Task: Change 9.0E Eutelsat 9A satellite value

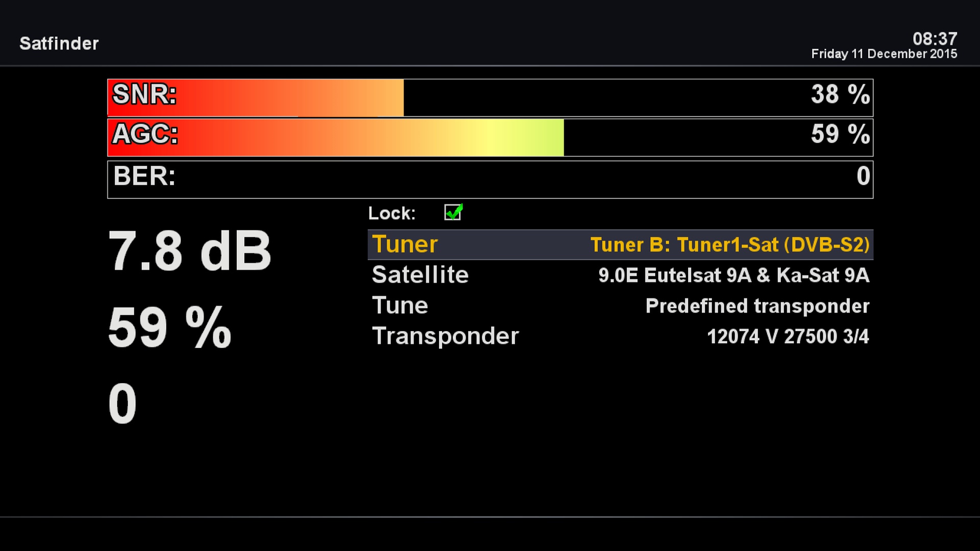Action: (x=733, y=275)
